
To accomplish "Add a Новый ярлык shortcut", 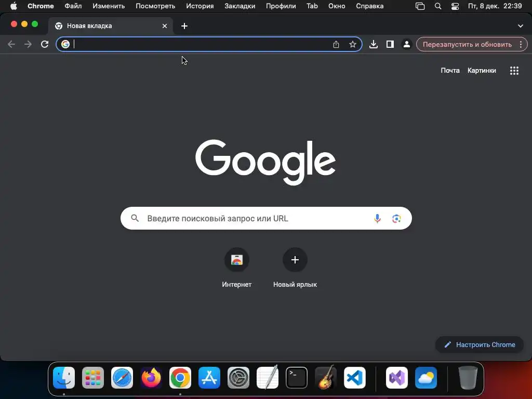I will (295, 268).
